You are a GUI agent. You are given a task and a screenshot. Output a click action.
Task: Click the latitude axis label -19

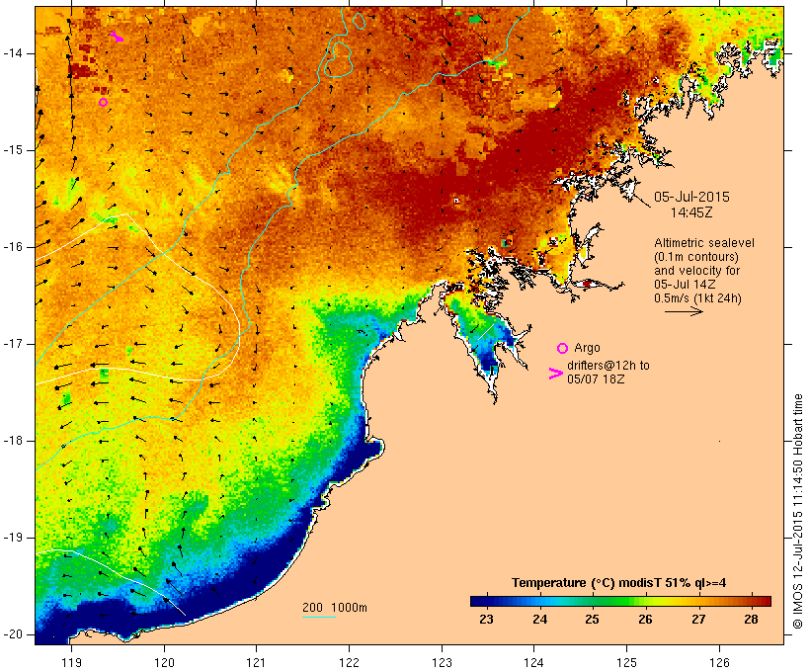coord(13,538)
